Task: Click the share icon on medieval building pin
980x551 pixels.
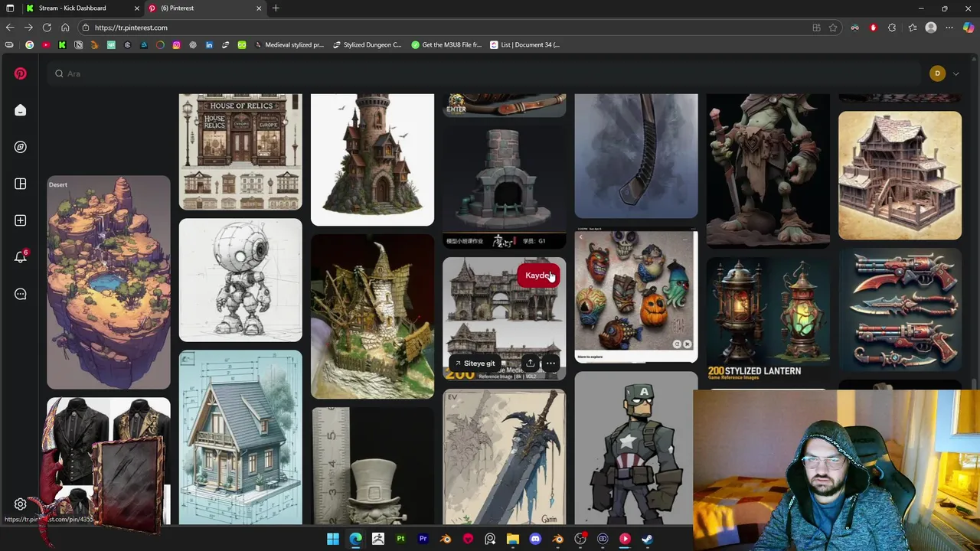Action: click(x=530, y=364)
